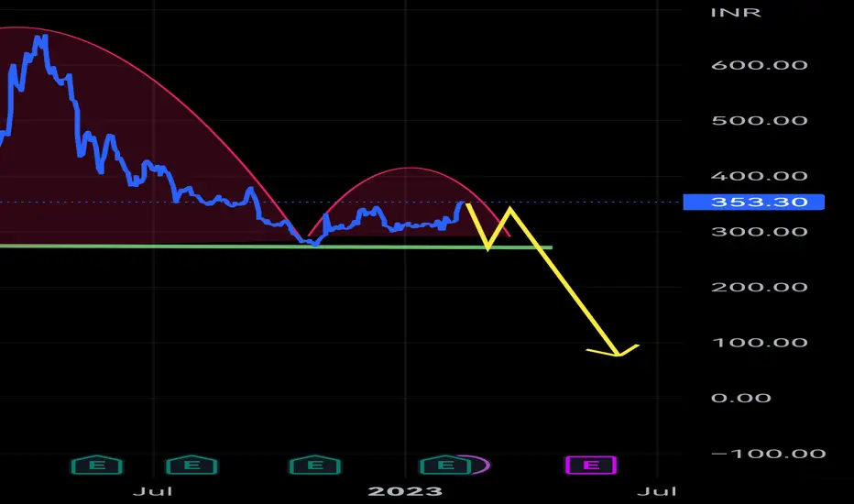Click the 500.00 price axis label

click(x=760, y=120)
